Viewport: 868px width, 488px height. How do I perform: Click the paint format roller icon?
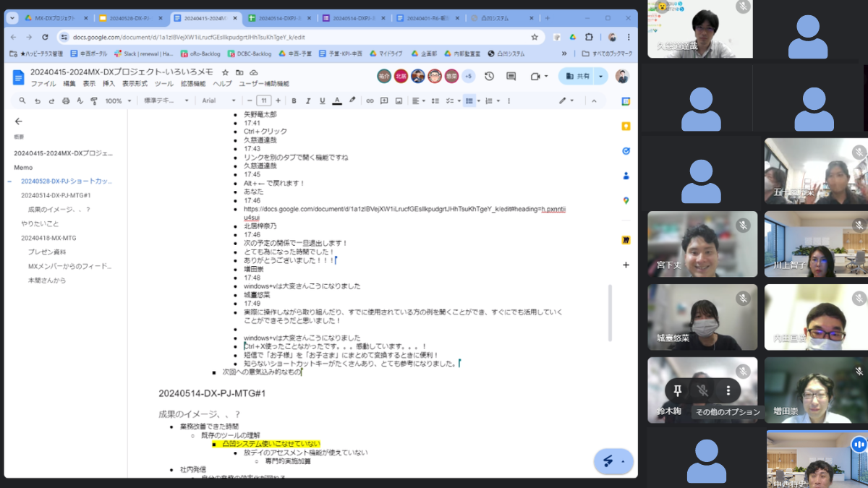click(x=94, y=100)
